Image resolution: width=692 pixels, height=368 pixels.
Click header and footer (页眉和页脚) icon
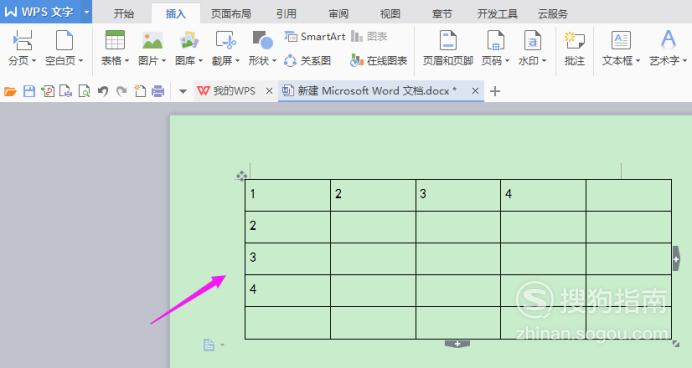[x=448, y=41]
